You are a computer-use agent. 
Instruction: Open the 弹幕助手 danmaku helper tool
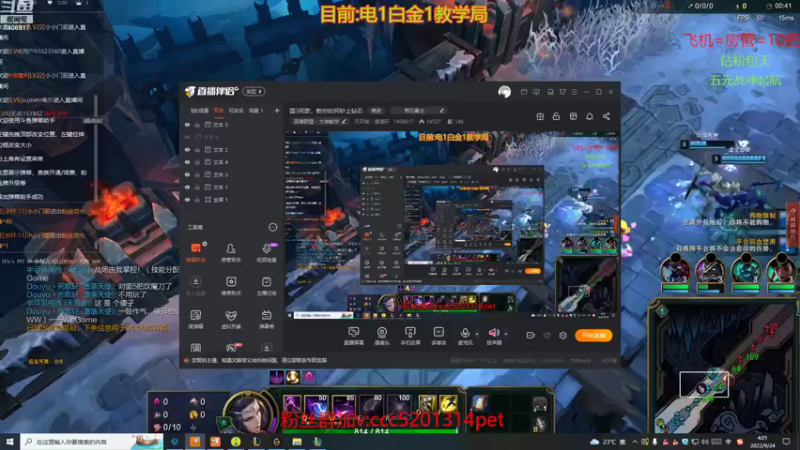coord(196,253)
